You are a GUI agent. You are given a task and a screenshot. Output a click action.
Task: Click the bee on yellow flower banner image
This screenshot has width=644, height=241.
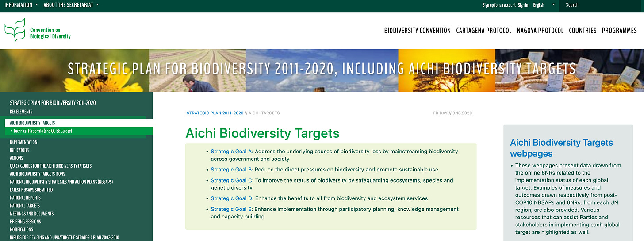click(74, 70)
